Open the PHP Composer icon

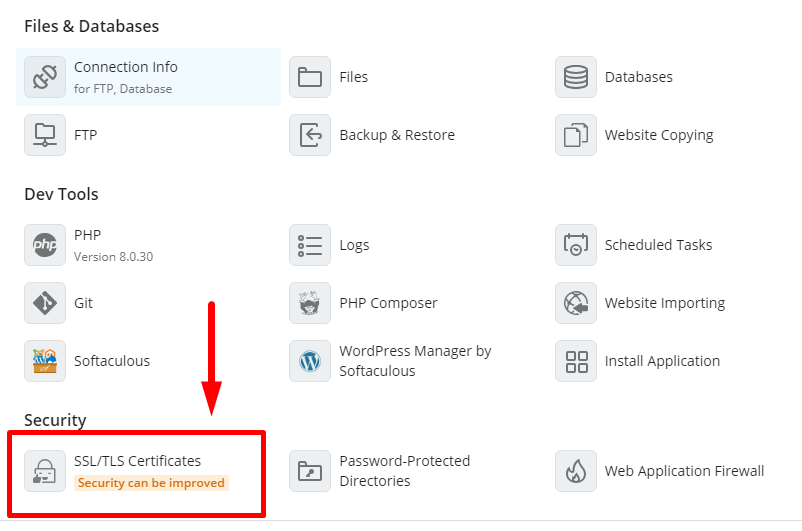click(x=310, y=303)
